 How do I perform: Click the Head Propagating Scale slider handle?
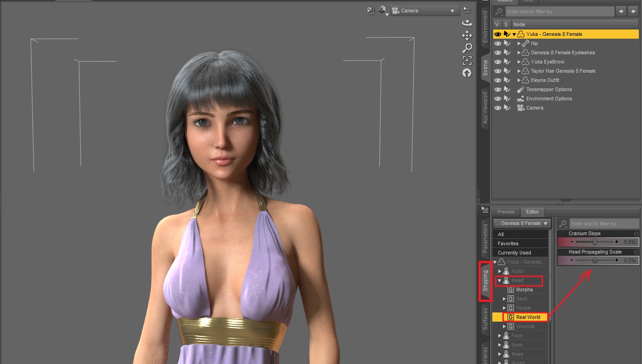(595, 260)
